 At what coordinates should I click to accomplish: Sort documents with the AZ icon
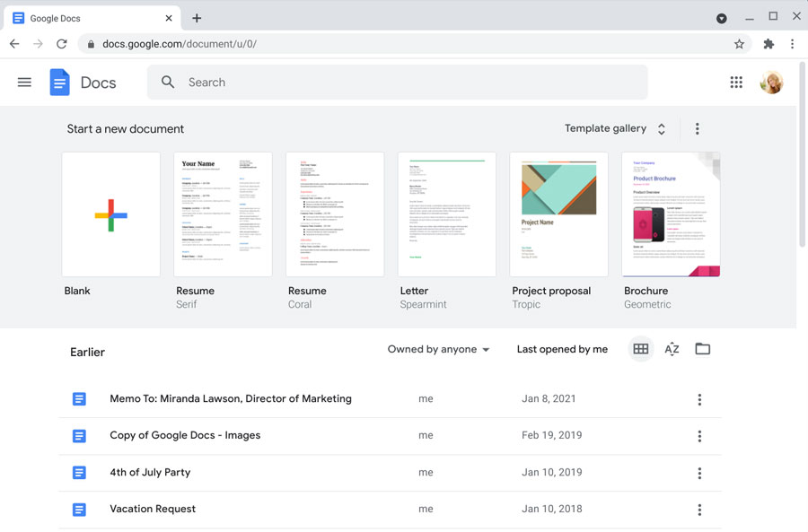(672, 349)
